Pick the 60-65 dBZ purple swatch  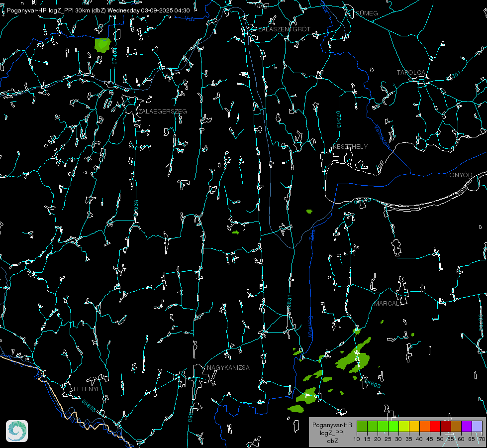pos(467,426)
